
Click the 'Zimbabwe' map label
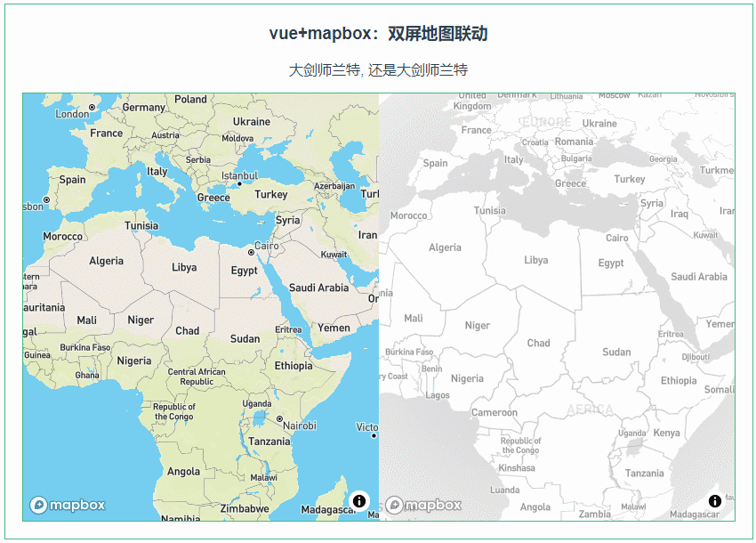[x=245, y=509]
